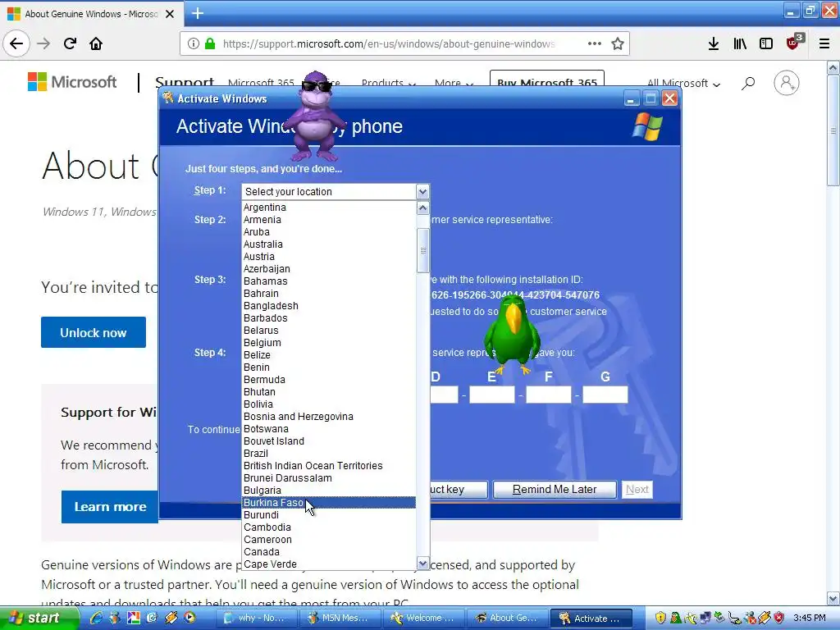Click the browser address bar URL
Image resolution: width=840 pixels, height=630 pixels.
(389, 44)
